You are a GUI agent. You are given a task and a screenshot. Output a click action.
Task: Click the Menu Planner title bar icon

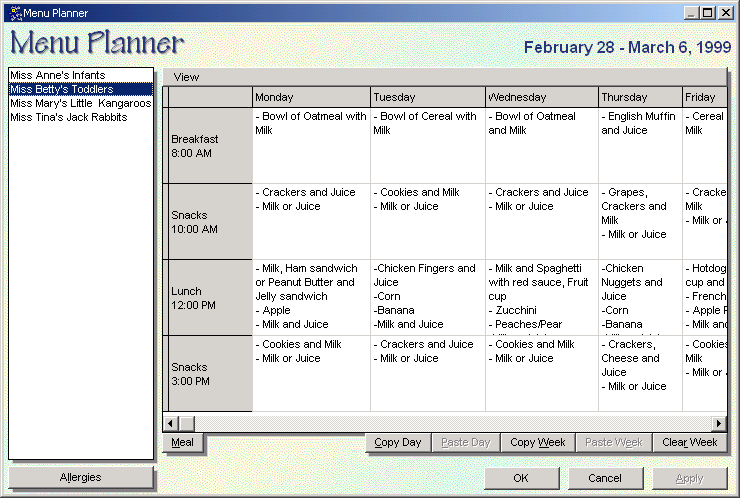pos(14,13)
